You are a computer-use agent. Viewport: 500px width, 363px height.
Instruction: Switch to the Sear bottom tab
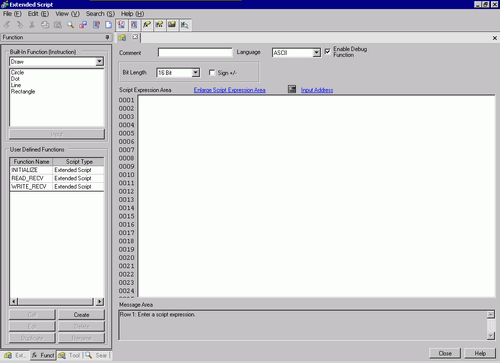pos(96,355)
